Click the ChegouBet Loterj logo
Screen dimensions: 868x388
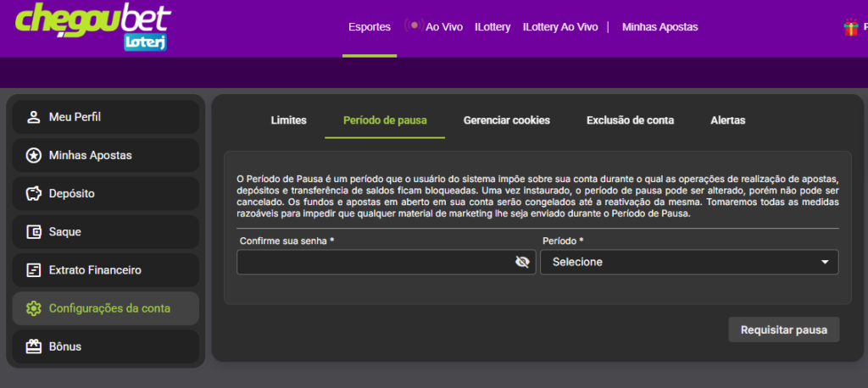coord(93,26)
